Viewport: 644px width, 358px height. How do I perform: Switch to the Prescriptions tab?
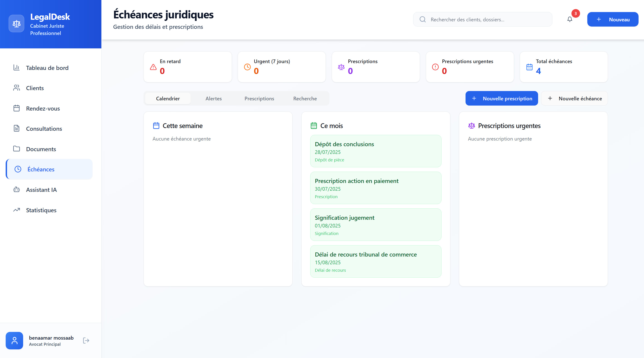point(259,98)
